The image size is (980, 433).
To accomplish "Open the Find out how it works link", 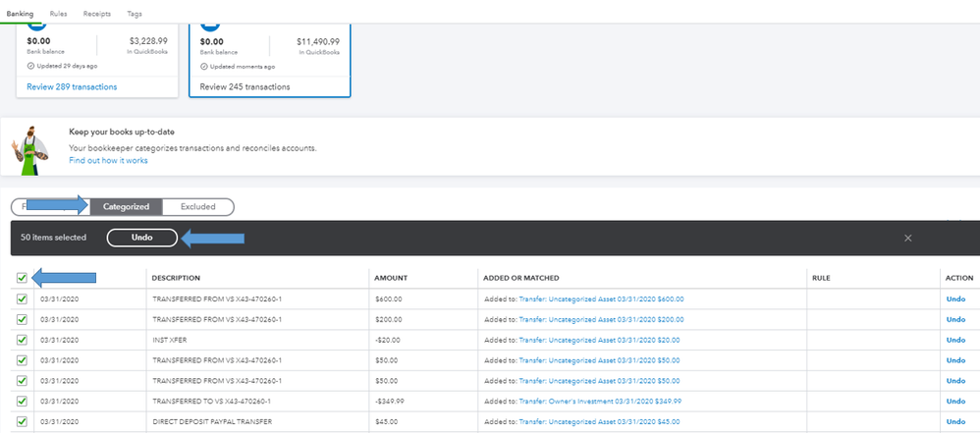I will pyautogui.click(x=108, y=161).
